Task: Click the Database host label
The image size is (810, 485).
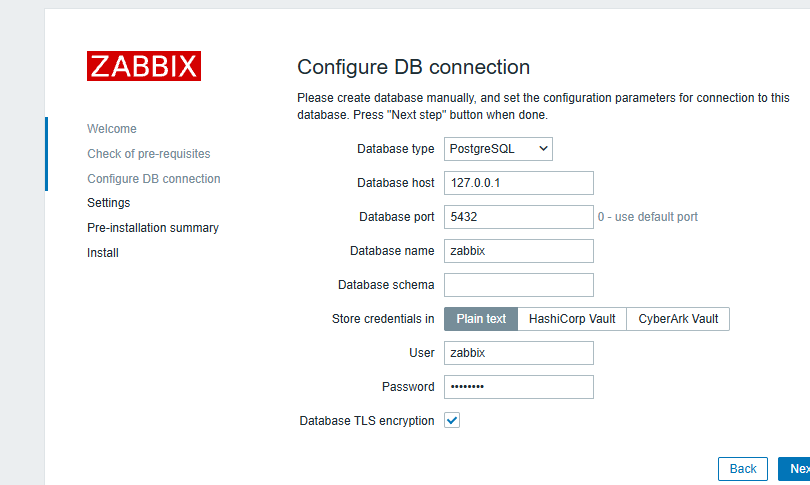Action: [396, 183]
